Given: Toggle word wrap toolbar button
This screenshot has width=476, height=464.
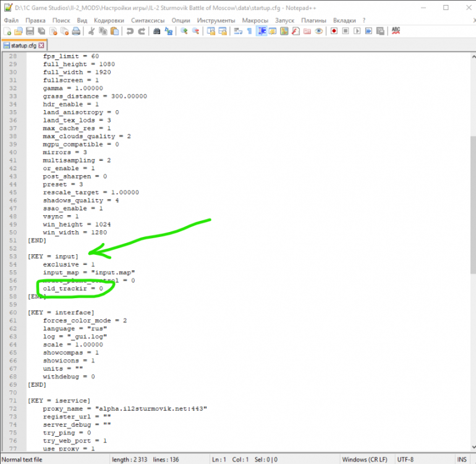Looking at the screenshot, I should [238, 31].
